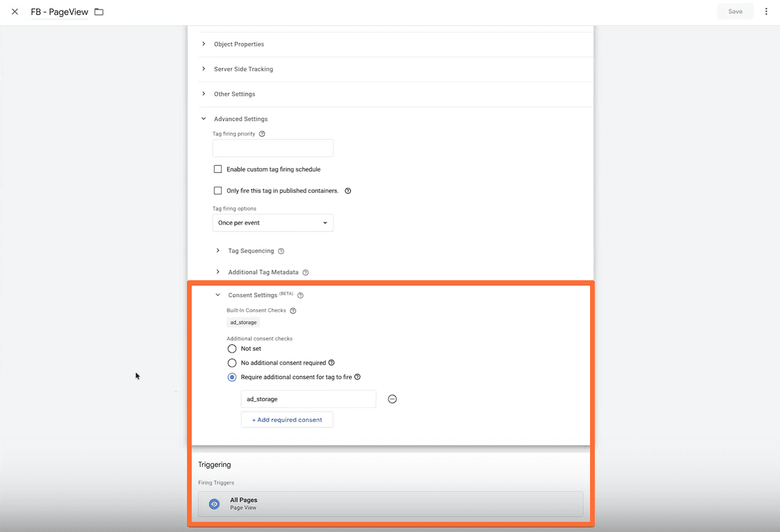Screen dimensions: 780x532
Task: Enable custom tag firing schedule
Action: pos(218,169)
